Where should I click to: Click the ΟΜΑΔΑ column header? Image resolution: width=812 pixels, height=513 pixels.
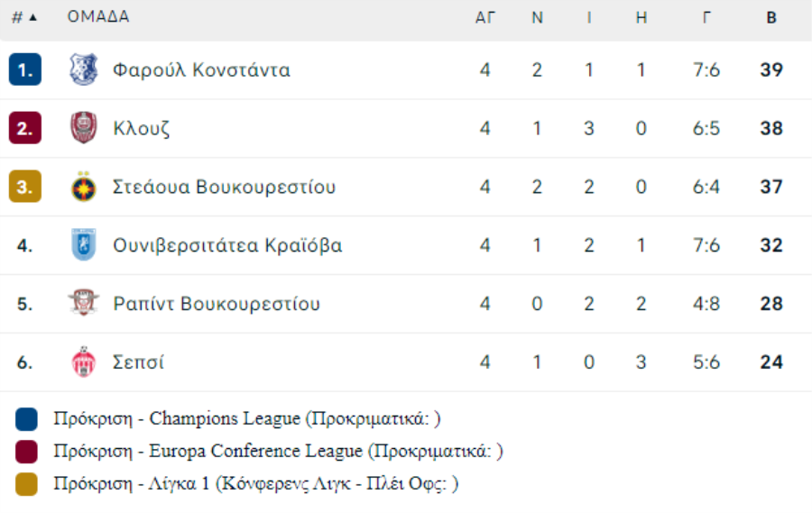(x=98, y=17)
